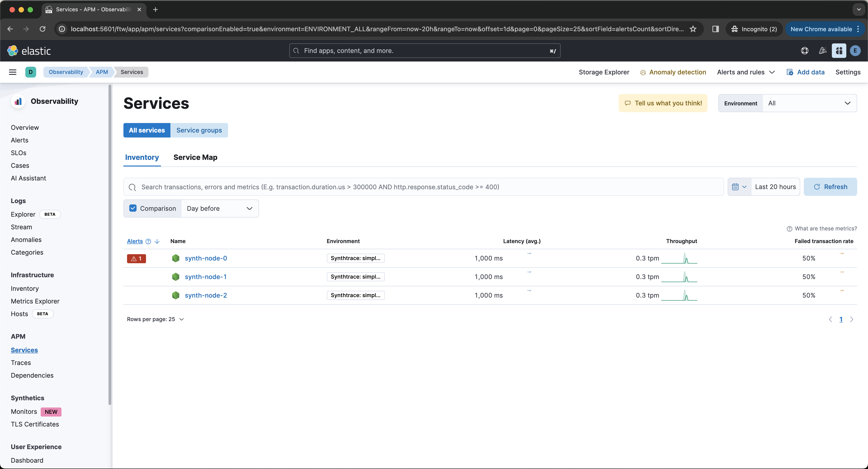This screenshot has height=469, width=868.
Task: Go to the previous page arrow
Action: (x=831, y=319)
